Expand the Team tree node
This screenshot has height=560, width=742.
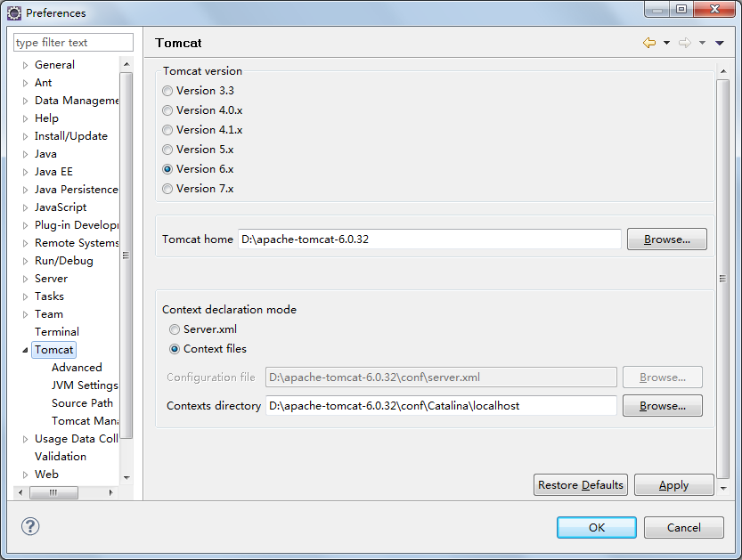[x=26, y=314]
